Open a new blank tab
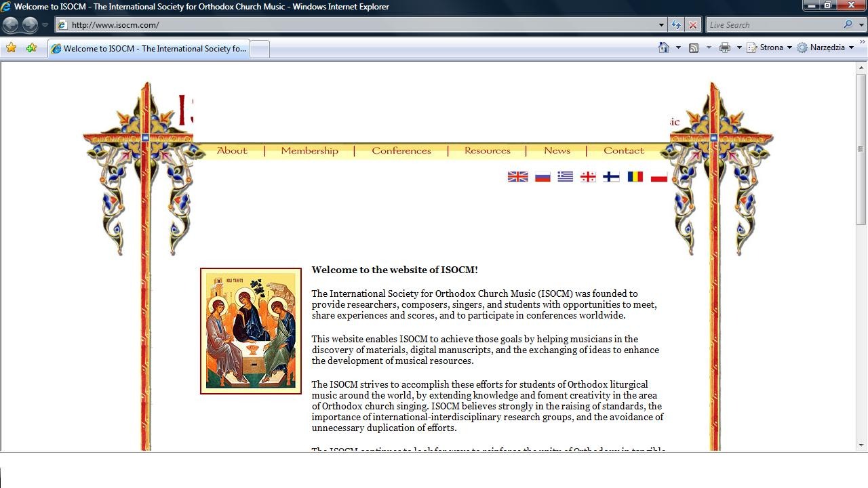Screen dimensions: 868x488 coord(260,49)
